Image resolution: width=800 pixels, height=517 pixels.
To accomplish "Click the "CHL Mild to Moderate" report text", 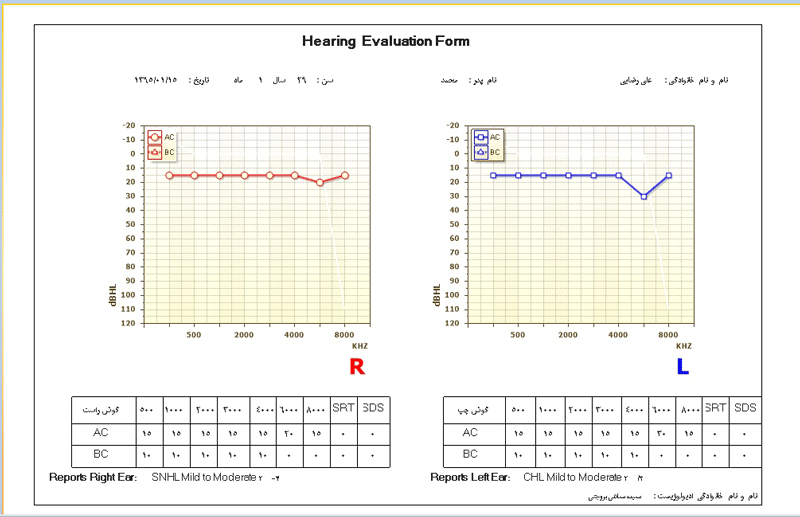I will tap(572, 477).
